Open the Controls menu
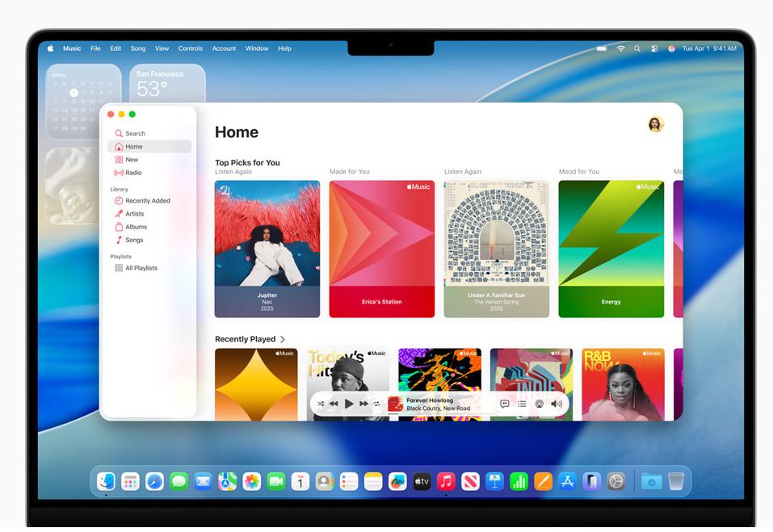 191,48
